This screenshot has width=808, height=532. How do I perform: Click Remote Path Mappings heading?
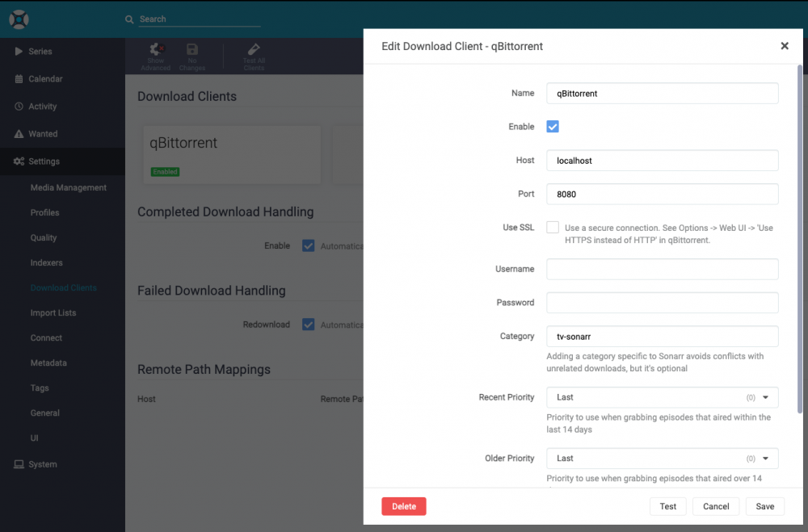(x=204, y=369)
